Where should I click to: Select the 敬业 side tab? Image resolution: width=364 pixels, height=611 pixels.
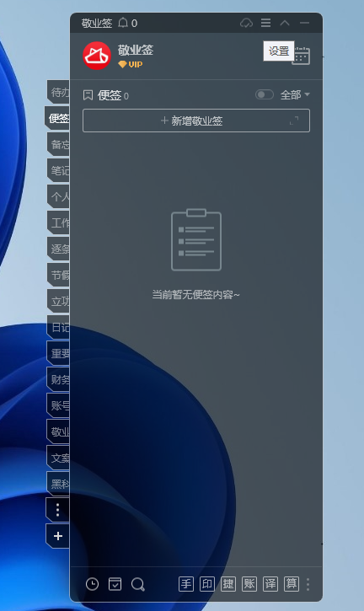(58, 431)
